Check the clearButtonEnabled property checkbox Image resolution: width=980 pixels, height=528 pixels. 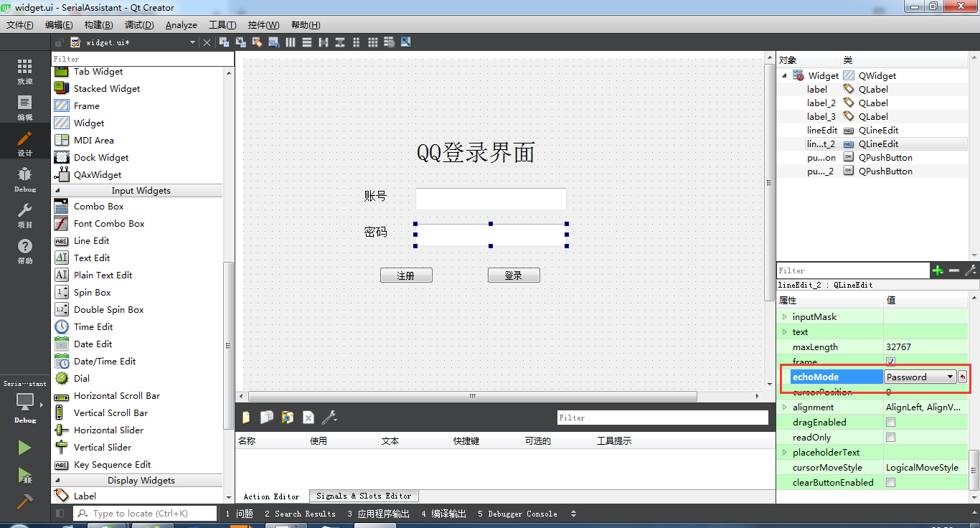890,482
